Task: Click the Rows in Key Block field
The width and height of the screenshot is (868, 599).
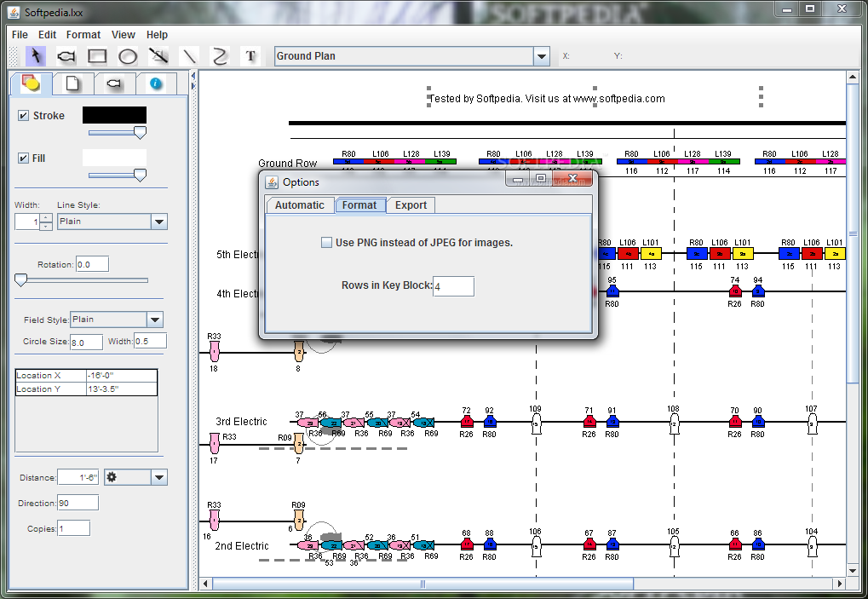Action: tap(453, 286)
